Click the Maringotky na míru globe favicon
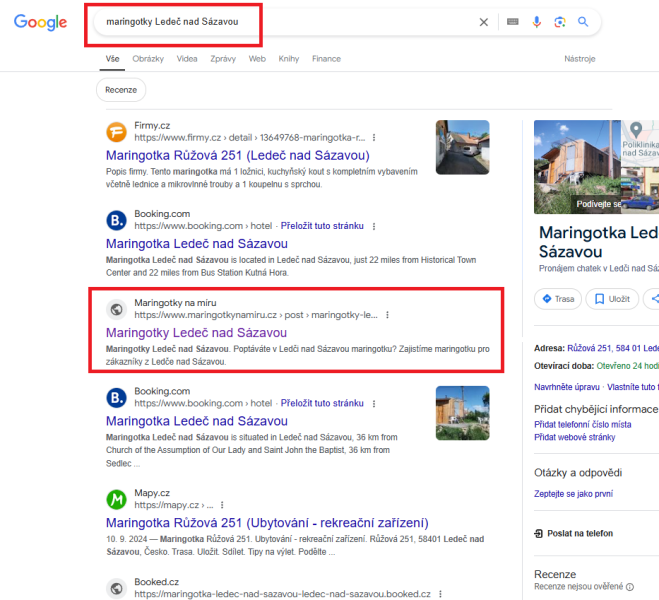 [x=116, y=309]
